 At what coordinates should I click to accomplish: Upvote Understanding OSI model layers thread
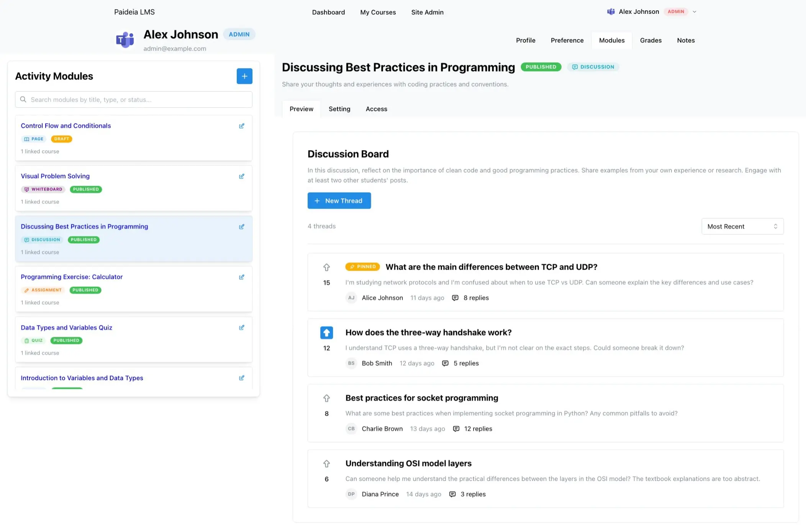(x=326, y=464)
